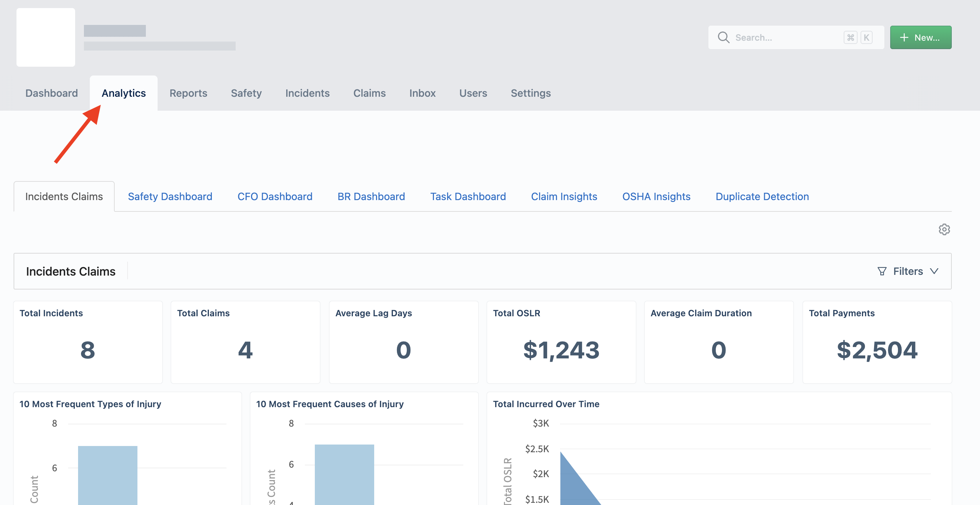
Task: Click the search magnifier icon
Action: 723,37
